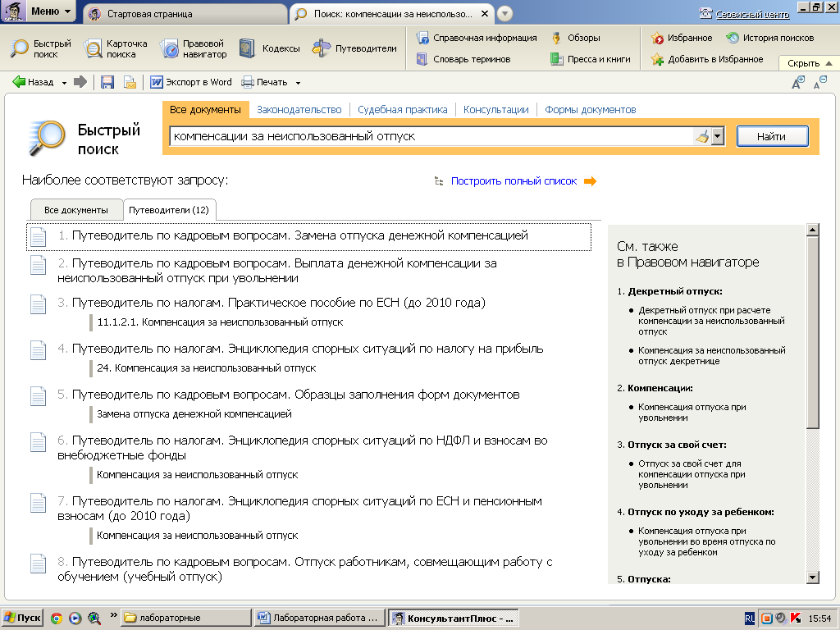The width and height of the screenshot is (840, 630).
Task: Click the Kaspersky tray icon
Action: click(796, 619)
